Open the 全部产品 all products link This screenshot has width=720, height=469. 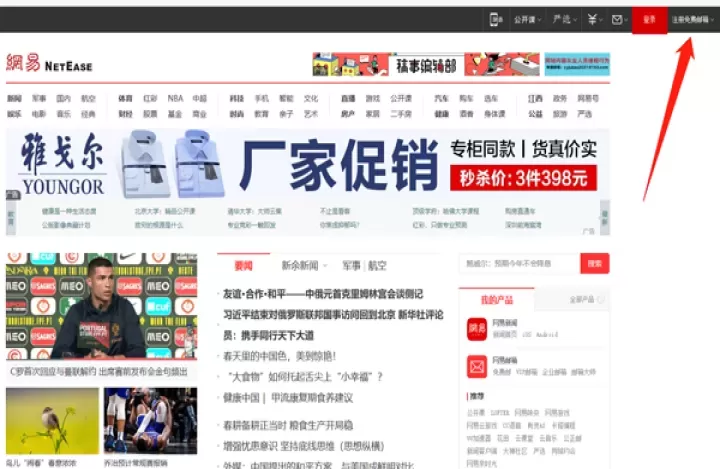(587, 299)
